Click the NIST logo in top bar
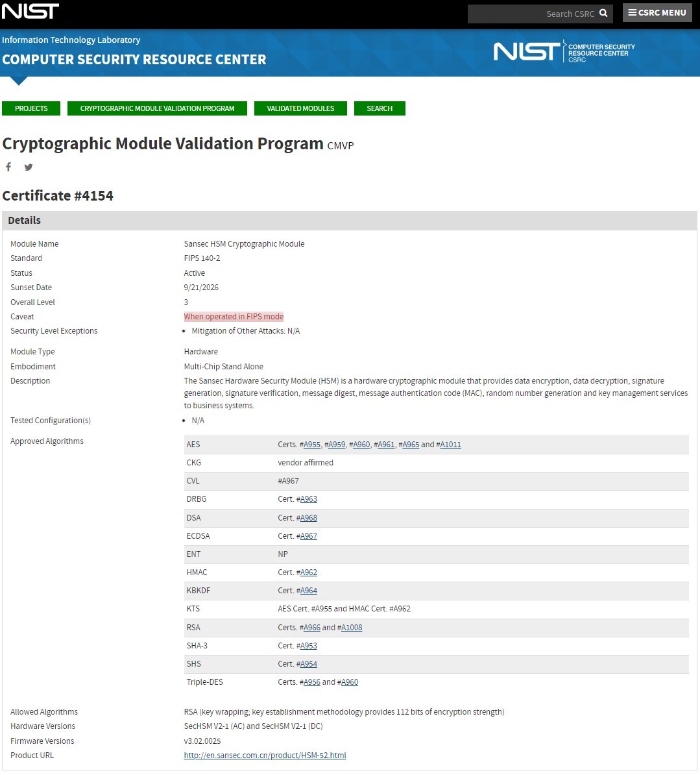The width and height of the screenshot is (700, 775). 30,12
